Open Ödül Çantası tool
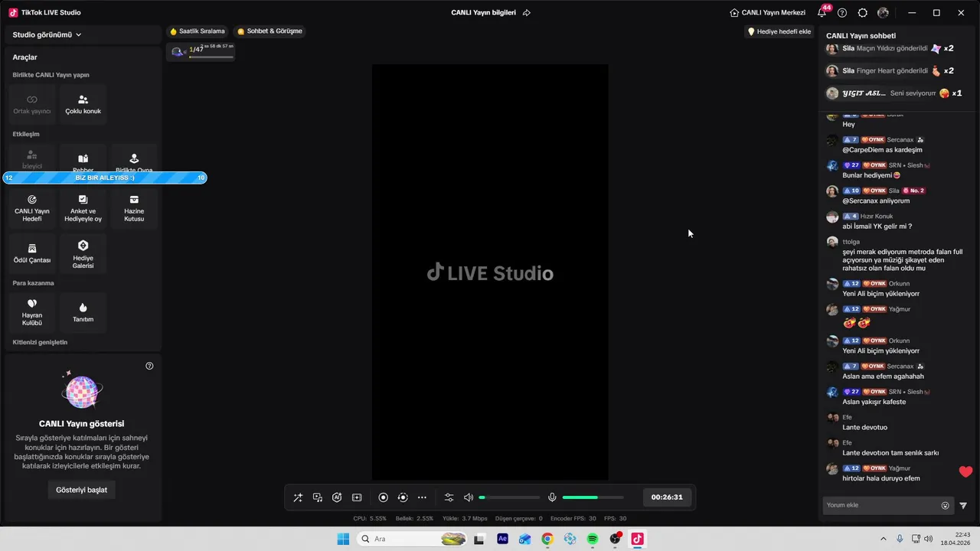This screenshot has height=551, width=980. (x=32, y=253)
